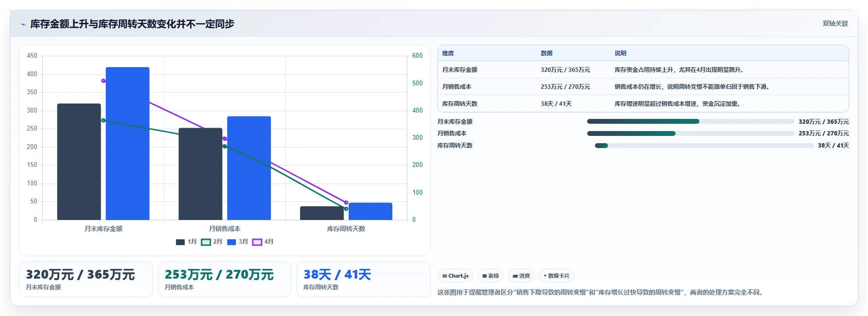Viewport: 868px width, 316px height.
Task: Click the blue 3月 bar for 库存周转天数
Action: pos(370,211)
